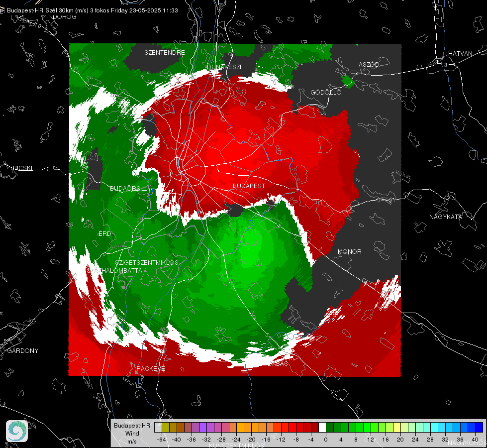Screen dimensions: 487x448
Task: Click the BICSKE town label
Action: pyautogui.click(x=23, y=168)
